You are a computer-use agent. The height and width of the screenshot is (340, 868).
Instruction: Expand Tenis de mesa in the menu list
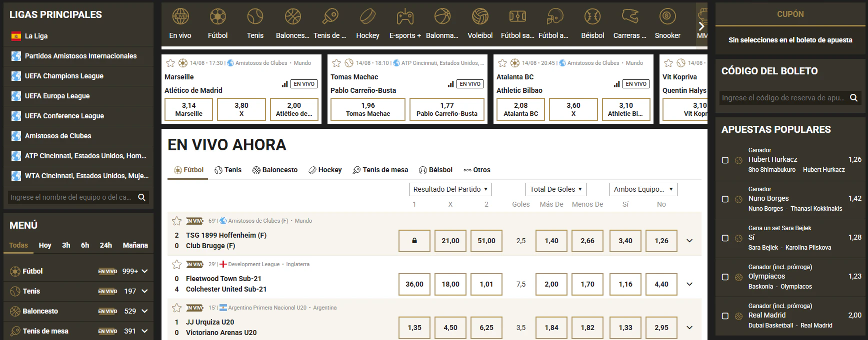[x=144, y=331]
